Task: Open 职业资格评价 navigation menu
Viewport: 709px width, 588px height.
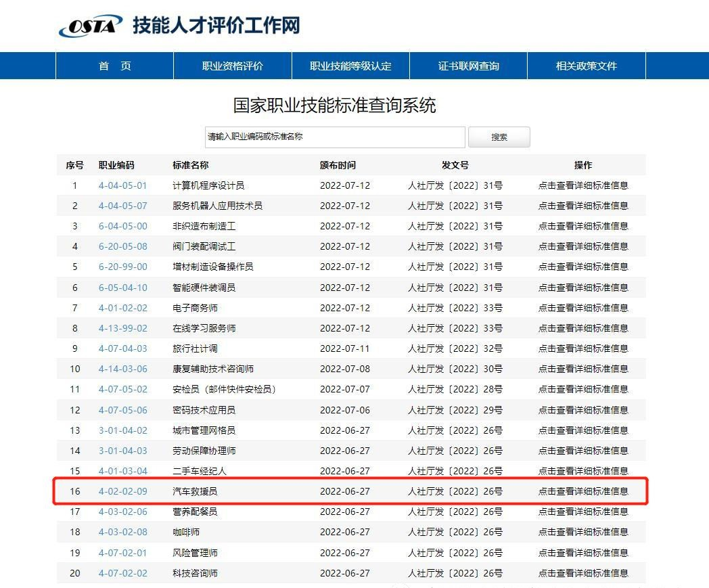Action: (x=232, y=66)
